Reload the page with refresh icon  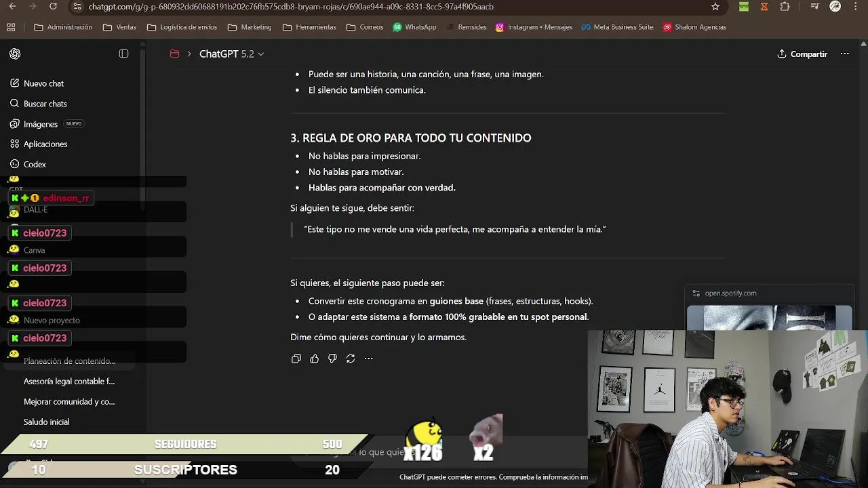(53, 6)
